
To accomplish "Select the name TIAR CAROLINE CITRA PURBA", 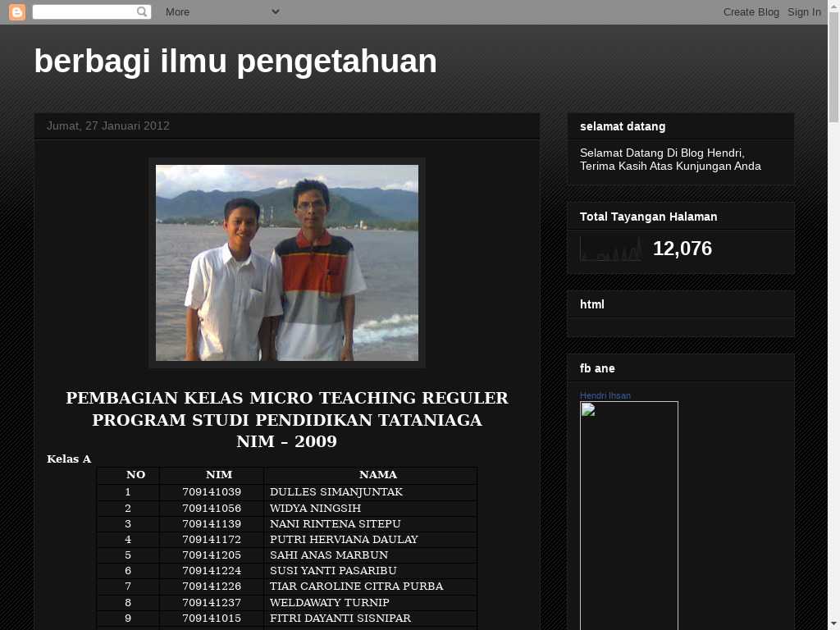I will click(356, 586).
